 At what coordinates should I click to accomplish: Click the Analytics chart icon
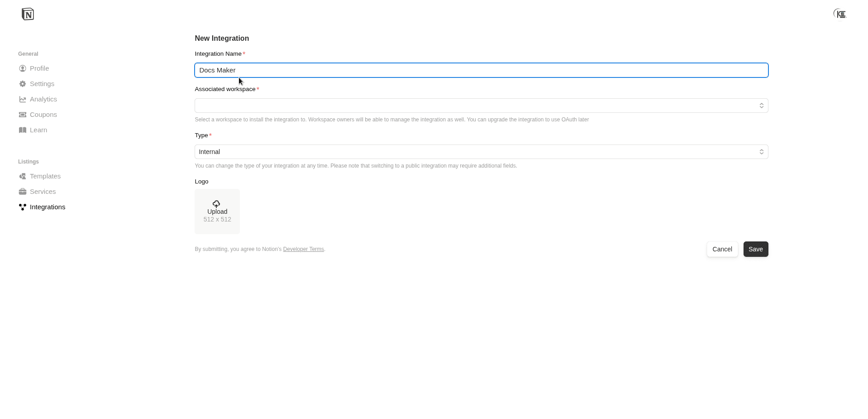(23, 99)
